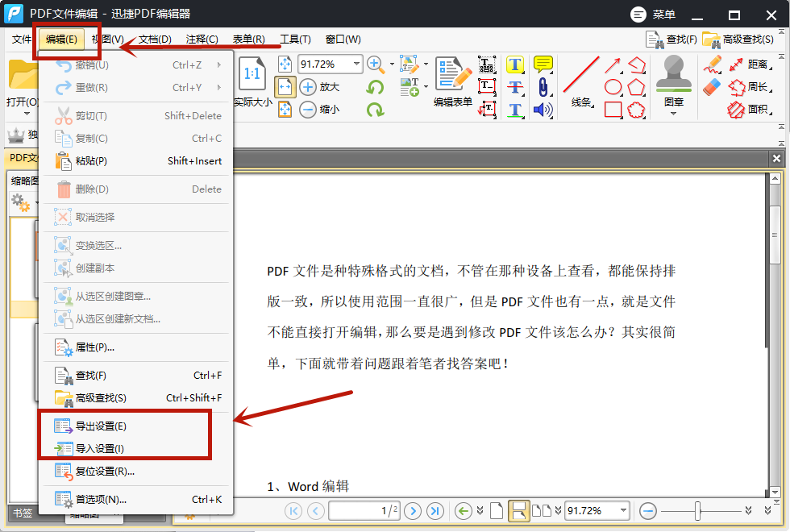Toggle the fit width page view button
Image resolution: width=790 pixels, height=532 pixels.
click(x=285, y=87)
